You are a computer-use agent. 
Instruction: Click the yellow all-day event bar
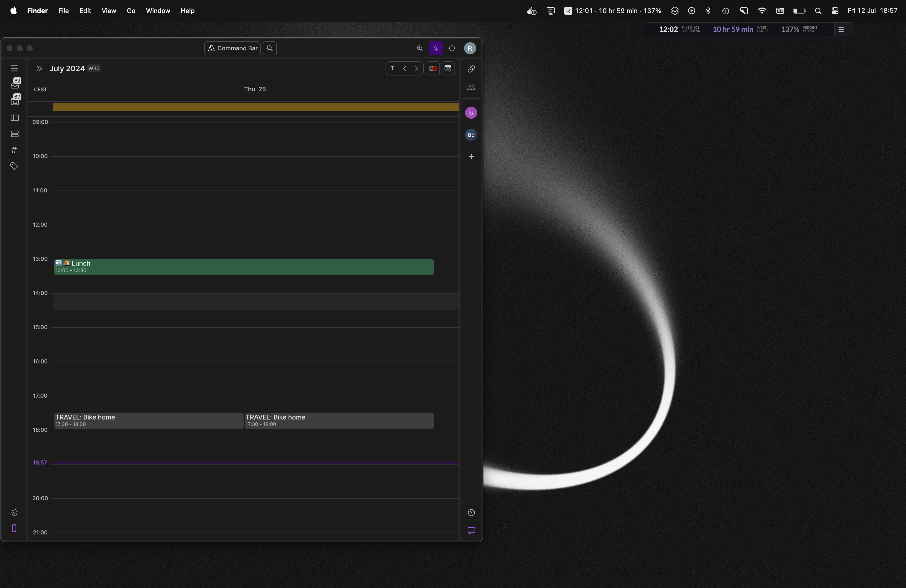pos(256,107)
